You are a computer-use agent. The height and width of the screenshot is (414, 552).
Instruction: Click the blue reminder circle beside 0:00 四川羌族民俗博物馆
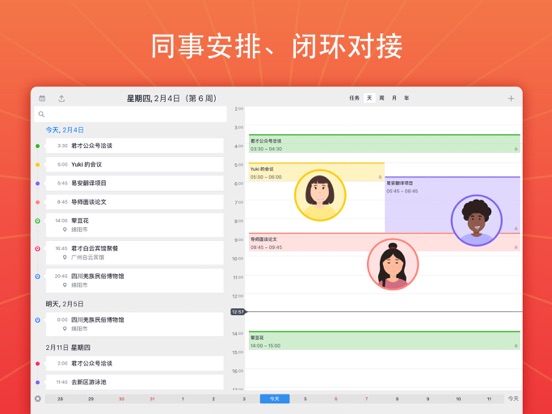click(x=38, y=320)
